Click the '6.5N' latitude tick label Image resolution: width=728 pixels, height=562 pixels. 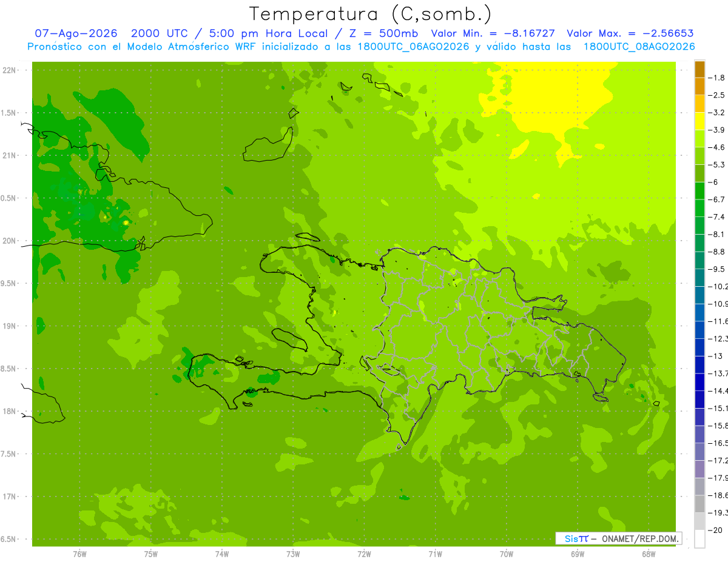click(x=8, y=539)
